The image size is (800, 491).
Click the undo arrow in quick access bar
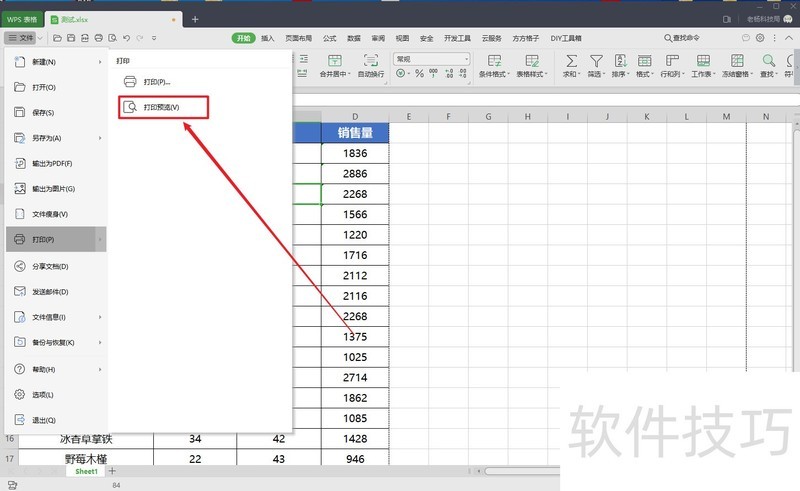(127, 38)
